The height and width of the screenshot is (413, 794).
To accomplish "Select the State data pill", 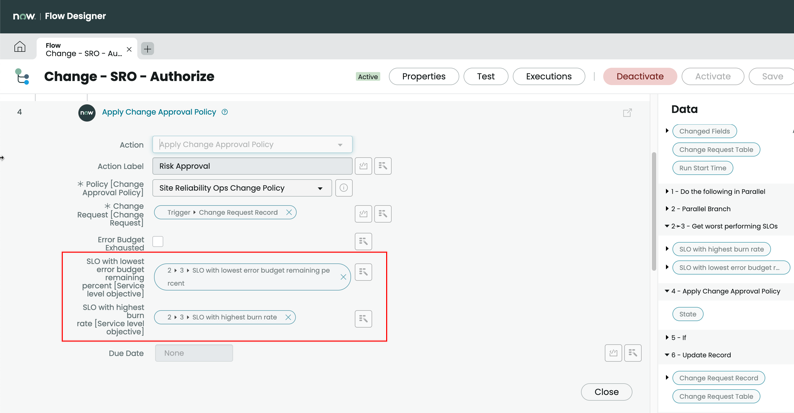I will point(688,314).
